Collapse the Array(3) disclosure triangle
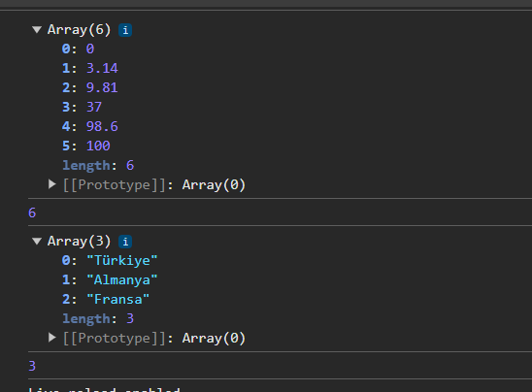532x392 pixels. pyautogui.click(x=37, y=241)
